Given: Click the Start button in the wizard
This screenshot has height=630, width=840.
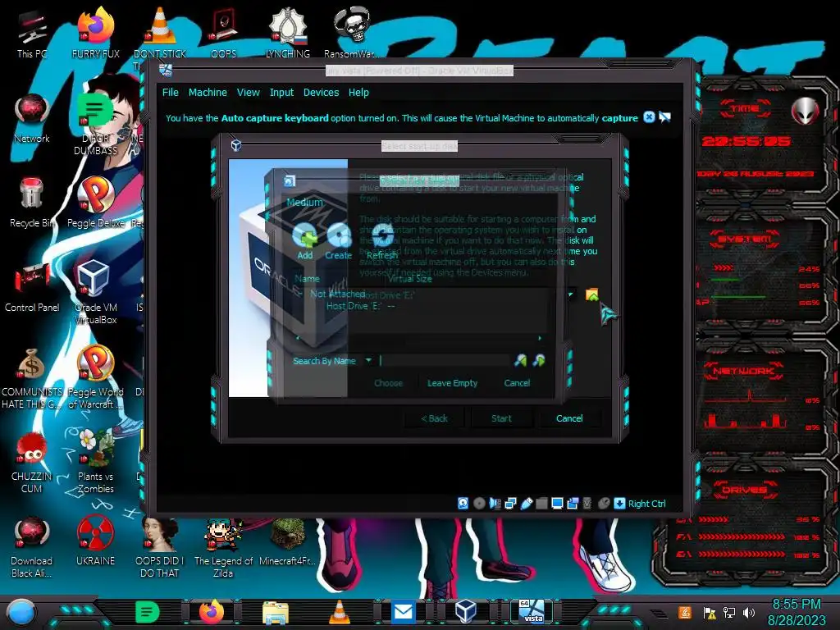Looking at the screenshot, I should coord(501,418).
